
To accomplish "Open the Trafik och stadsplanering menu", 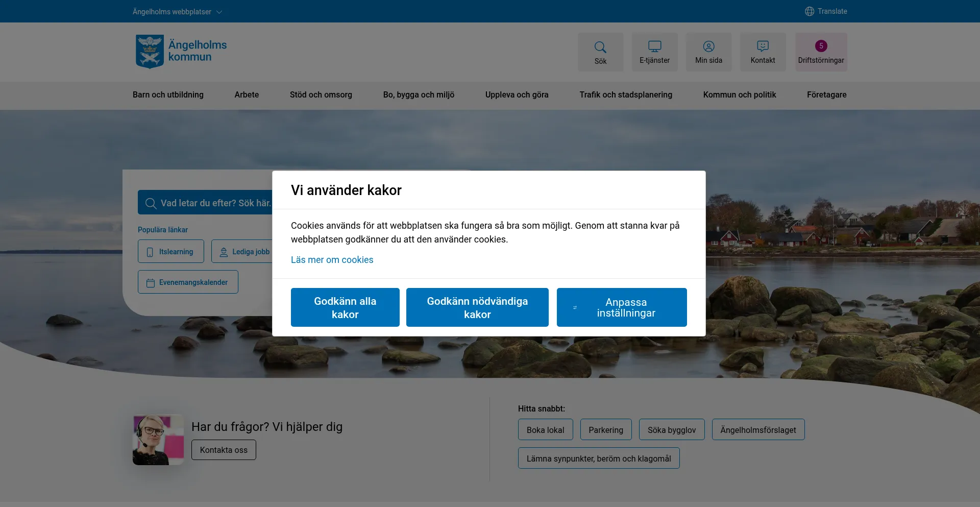I will (x=626, y=95).
